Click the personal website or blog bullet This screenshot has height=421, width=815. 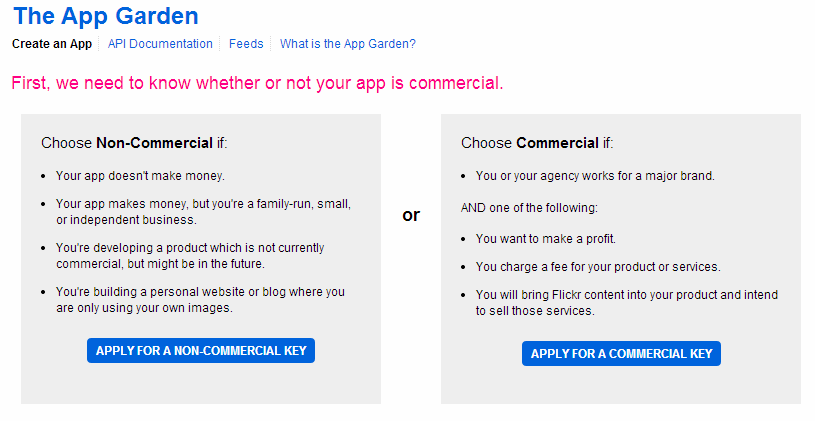click(x=200, y=300)
